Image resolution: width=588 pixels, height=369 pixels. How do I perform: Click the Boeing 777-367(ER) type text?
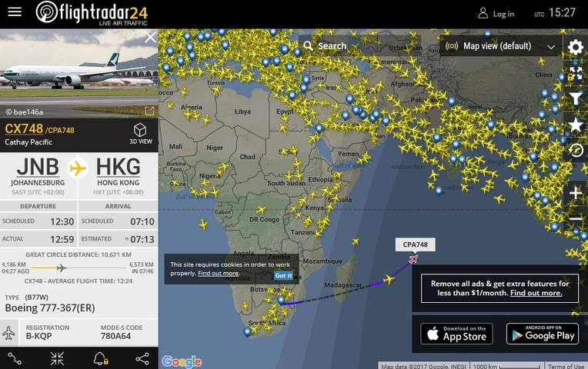[50, 308]
